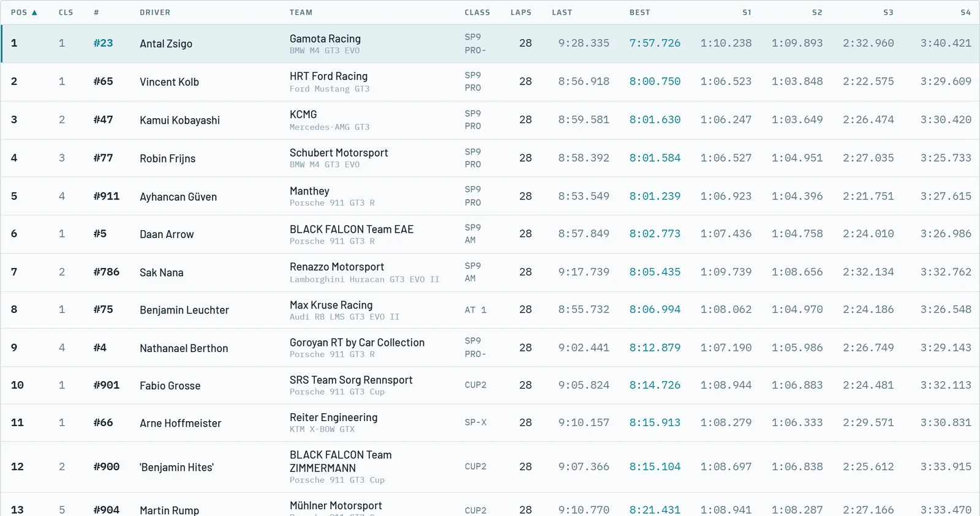Click S1 time 1:09.739
980x516 pixels.
click(x=726, y=272)
